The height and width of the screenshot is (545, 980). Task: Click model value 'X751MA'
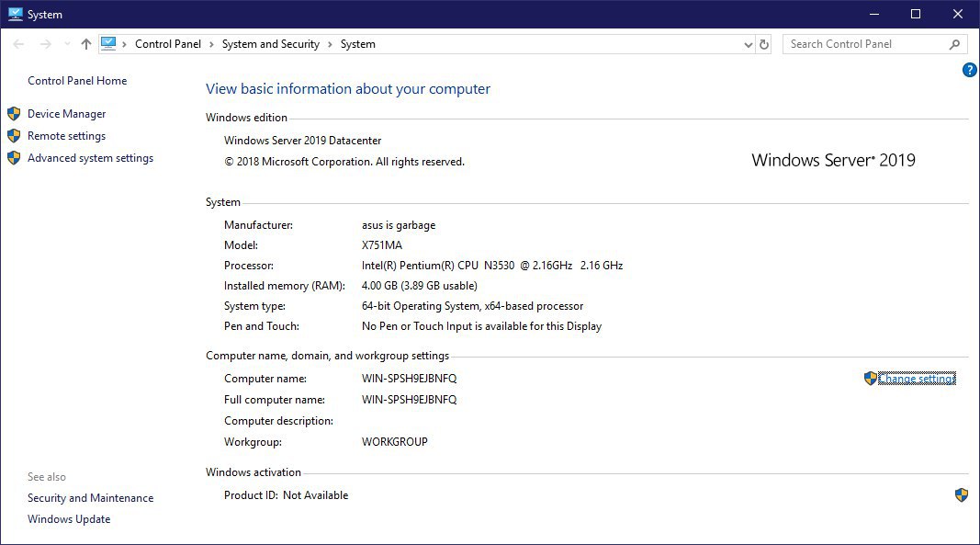pyautogui.click(x=382, y=245)
